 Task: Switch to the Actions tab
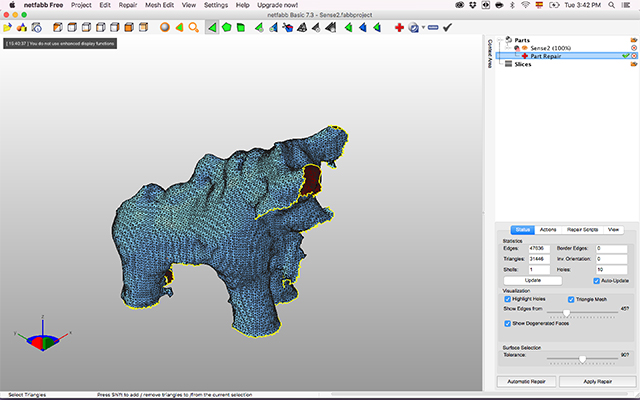[x=549, y=229]
